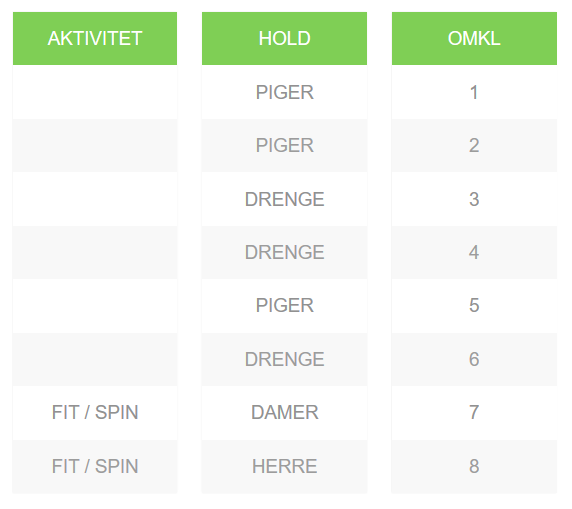This screenshot has width=572, height=509.
Task: Select PIGER cell in row 5
Action: coord(285,305)
